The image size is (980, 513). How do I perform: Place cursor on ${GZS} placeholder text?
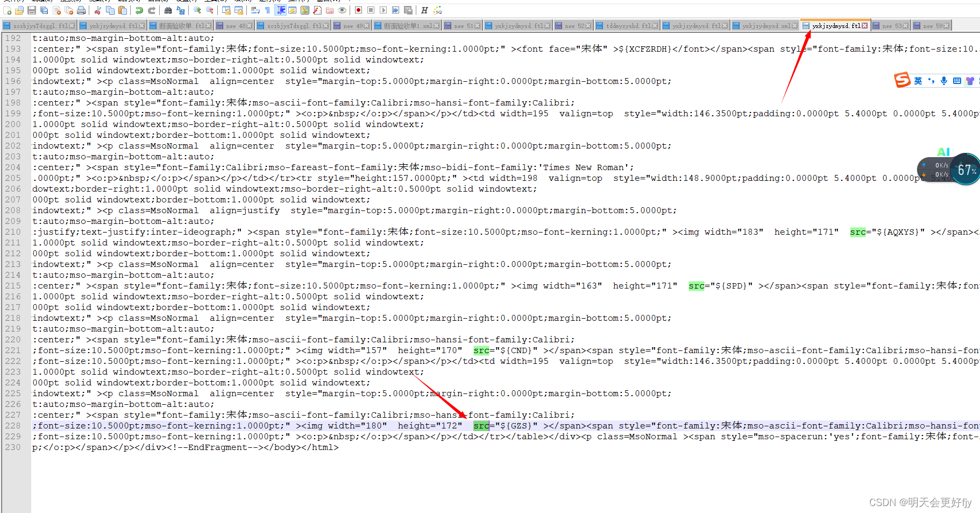click(516, 426)
